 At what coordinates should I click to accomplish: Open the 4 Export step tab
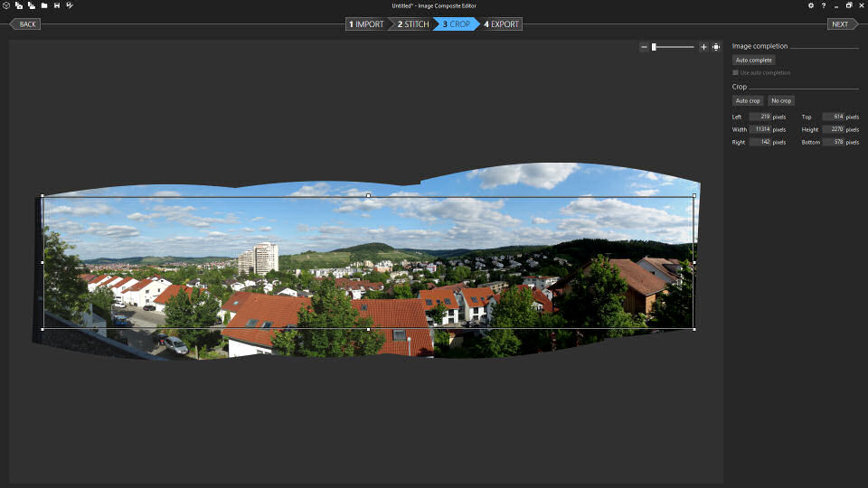(x=502, y=24)
